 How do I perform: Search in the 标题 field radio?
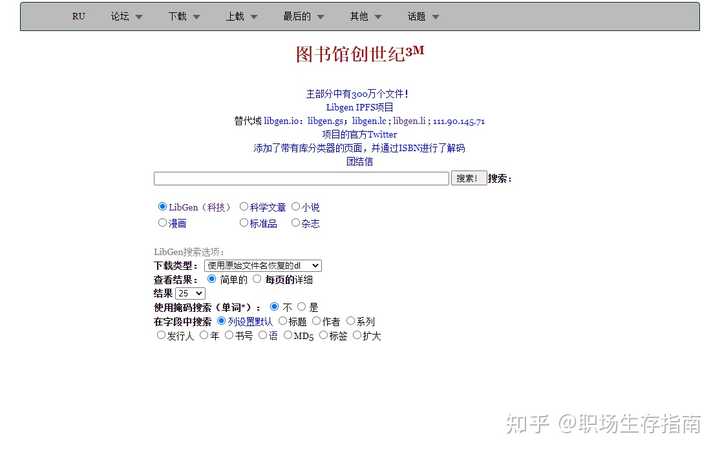pyautogui.click(x=283, y=320)
